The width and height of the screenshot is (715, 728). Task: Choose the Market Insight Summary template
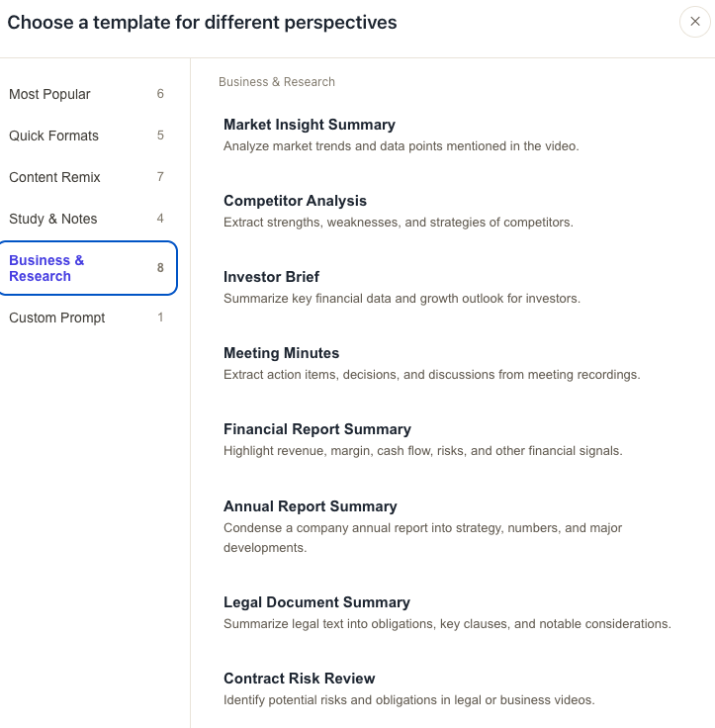pos(453,135)
